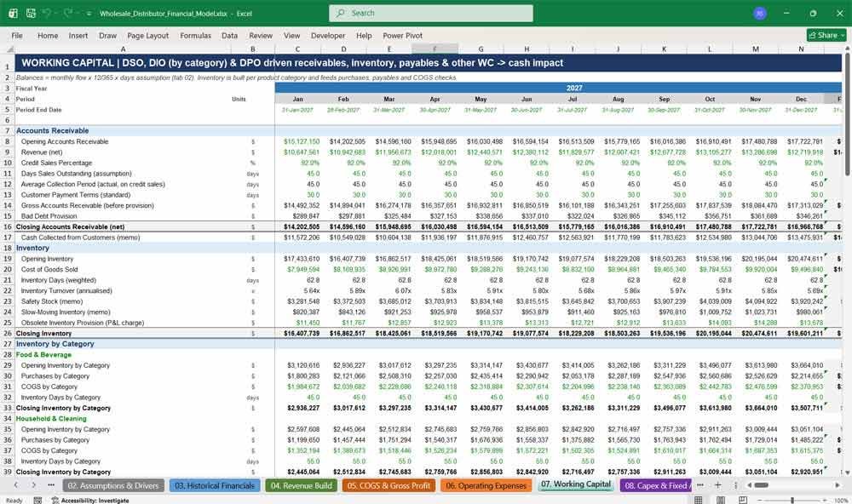Image resolution: width=852 pixels, height=504 pixels.
Task: Open the File menu
Action: [17, 35]
